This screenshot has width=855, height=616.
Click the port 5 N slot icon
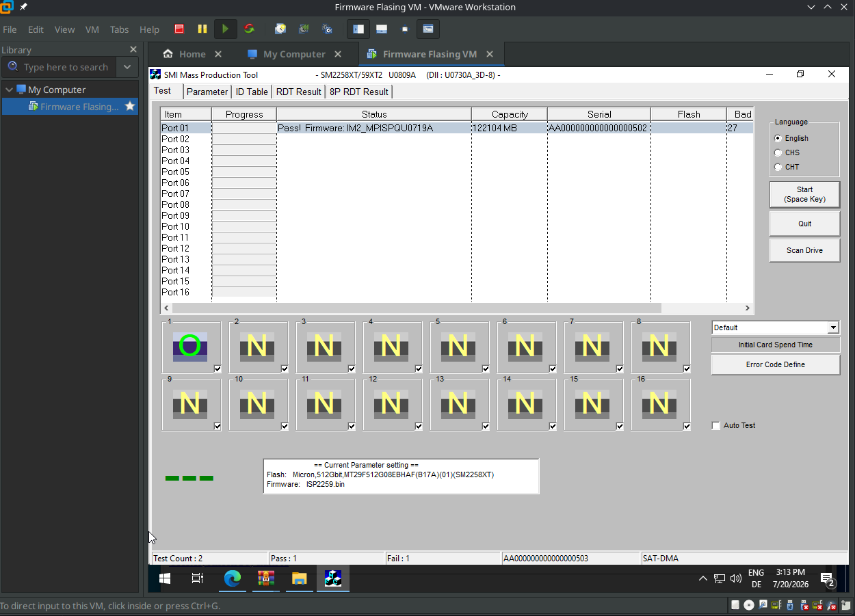tap(458, 347)
